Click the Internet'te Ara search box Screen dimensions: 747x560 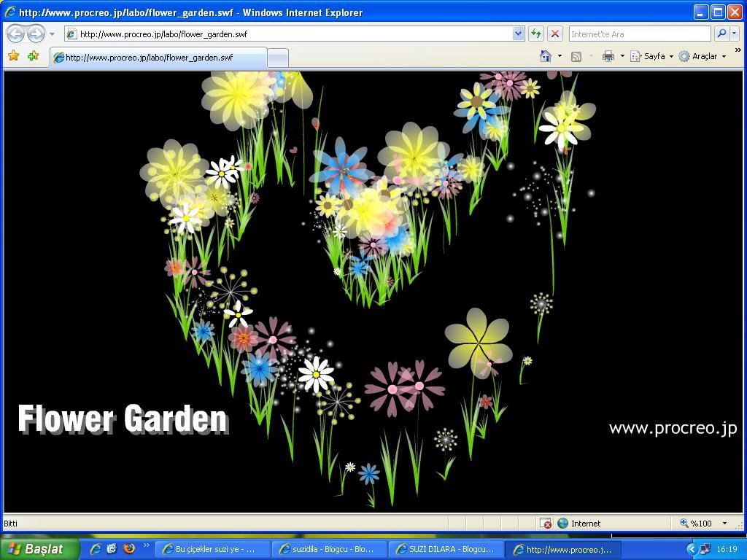[639, 34]
